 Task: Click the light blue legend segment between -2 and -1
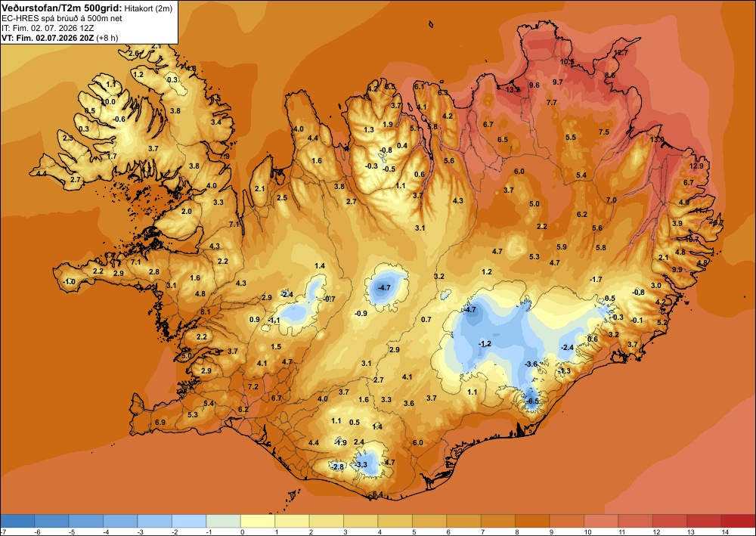(189, 521)
